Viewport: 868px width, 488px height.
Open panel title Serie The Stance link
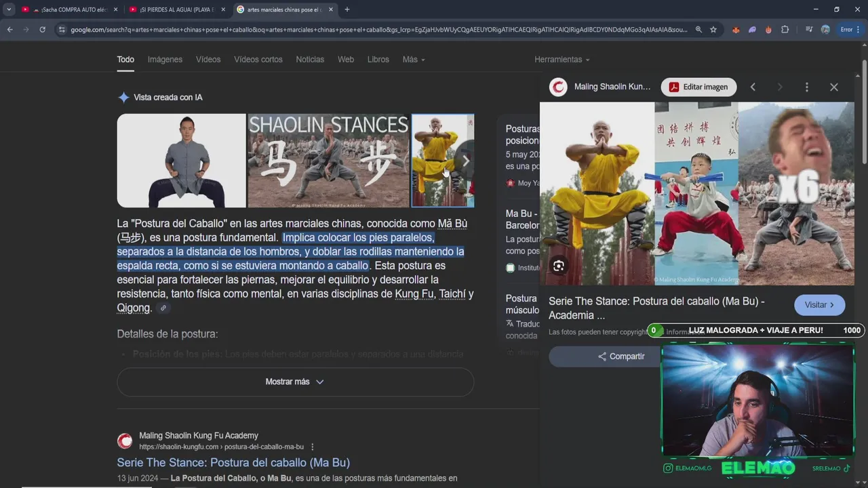coord(656,308)
